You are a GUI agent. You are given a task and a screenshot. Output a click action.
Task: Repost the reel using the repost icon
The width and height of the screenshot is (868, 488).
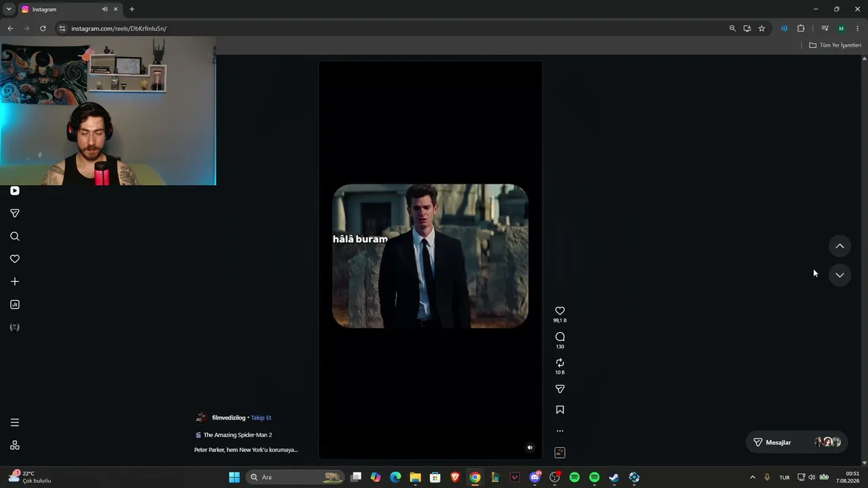pyautogui.click(x=560, y=363)
